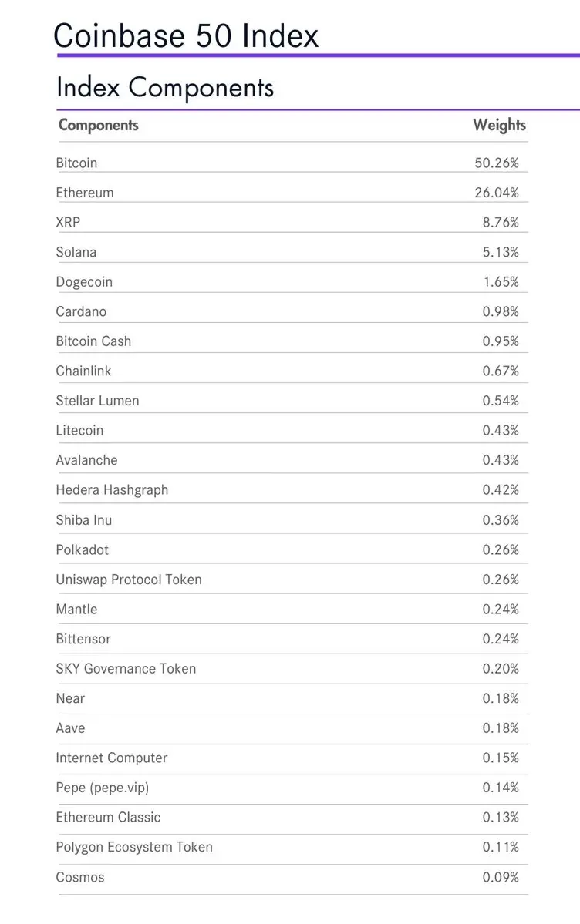580x924 pixels.
Task: Select the Stellar Lumen row
Action: point(292,401)
